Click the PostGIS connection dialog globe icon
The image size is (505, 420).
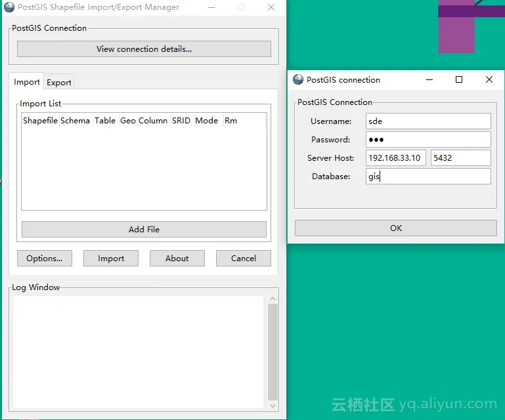(298, 79)
